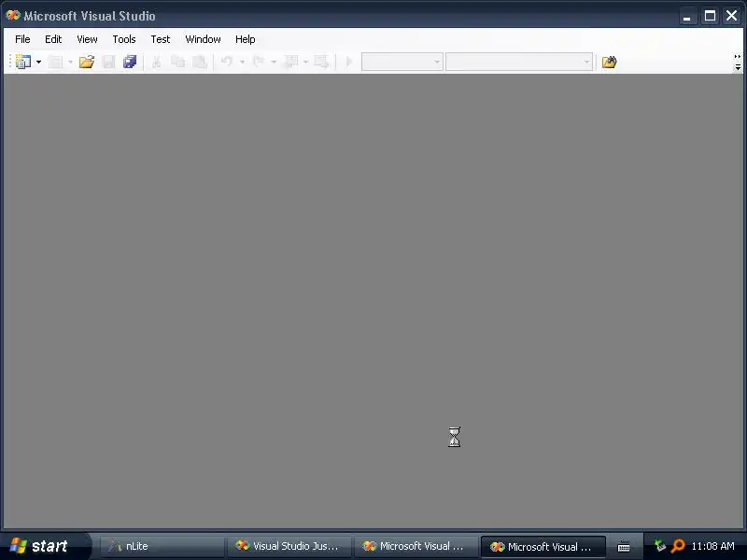This screenshot has width=747, height=560.
Task: Click the Find in Files icon
Action: click(x=610, y=62)
